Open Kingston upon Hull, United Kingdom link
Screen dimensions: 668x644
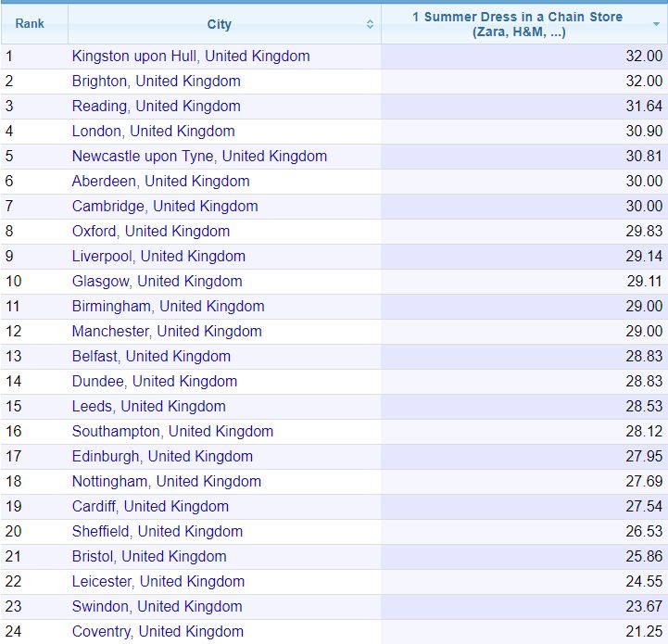(191, 57)
